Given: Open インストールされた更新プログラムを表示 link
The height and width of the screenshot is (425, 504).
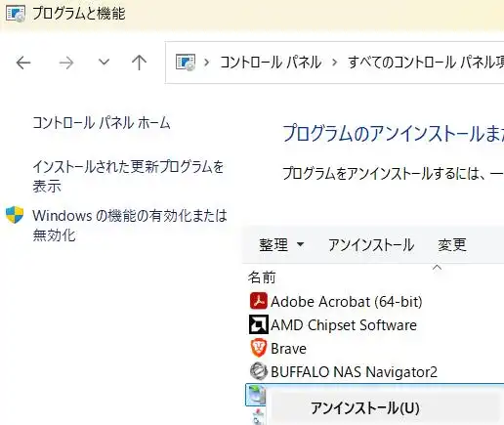Looking at the screenshot, I should [x=128, y=176].
